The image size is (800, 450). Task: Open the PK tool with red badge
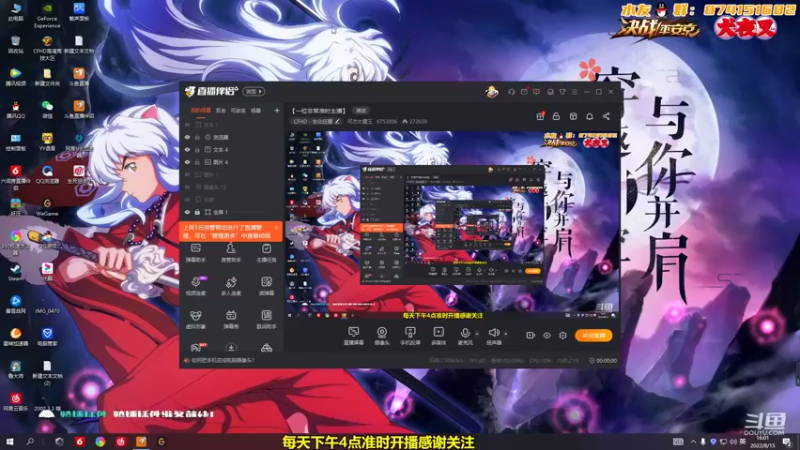[196, 347]
